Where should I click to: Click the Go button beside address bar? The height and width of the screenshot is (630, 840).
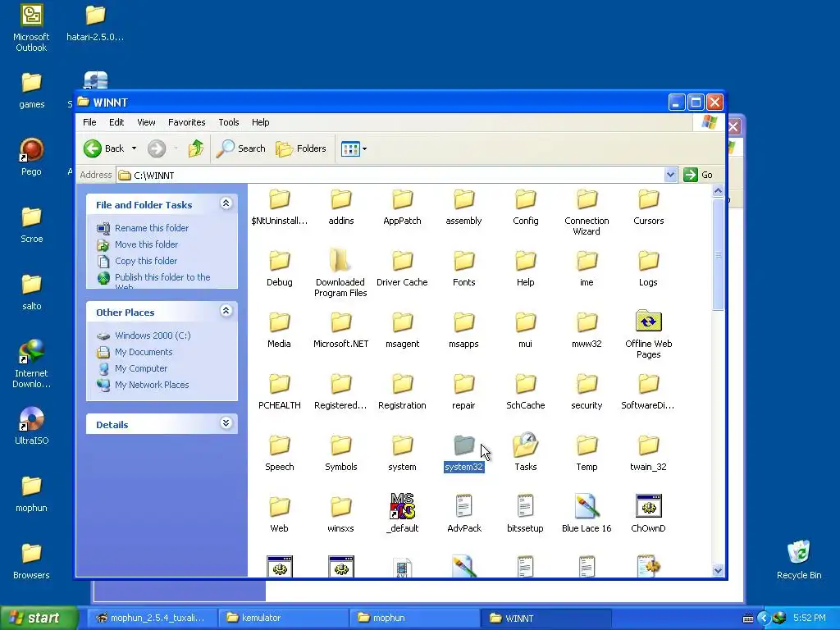click(x=699, y=175)
